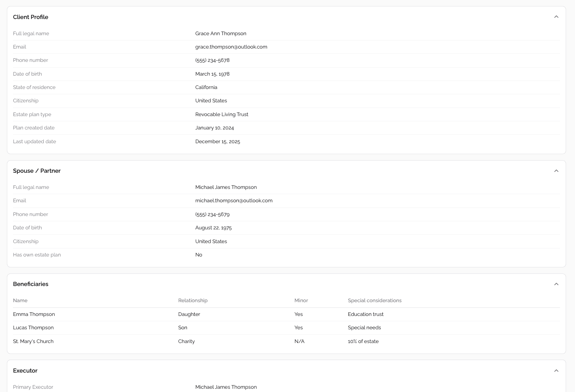Click the michael.thompson@outlook.com email address
Viewport: 575px width, 392px height.
click(234, 201)
